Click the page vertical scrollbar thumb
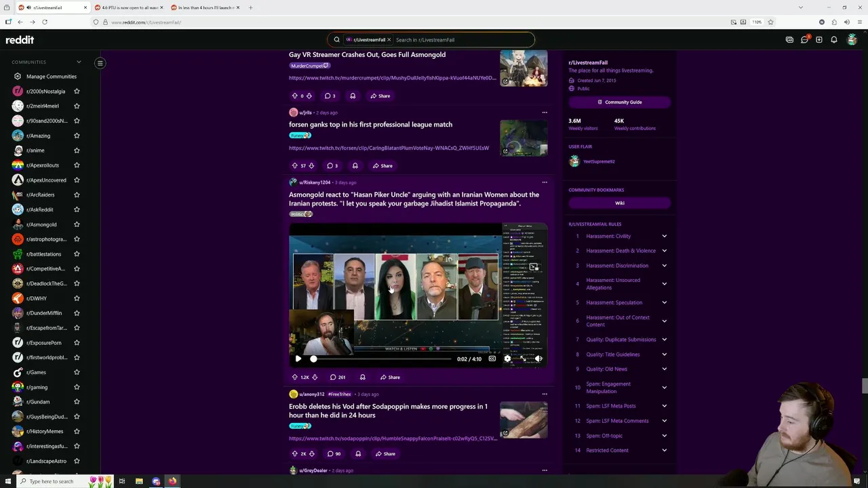 pos(864,386)
